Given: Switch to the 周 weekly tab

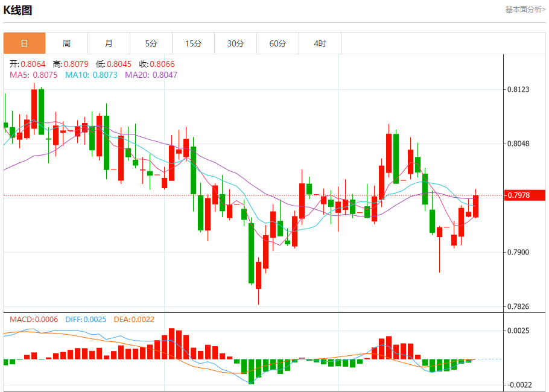Looking at the screenshot, I should [66, 43].
